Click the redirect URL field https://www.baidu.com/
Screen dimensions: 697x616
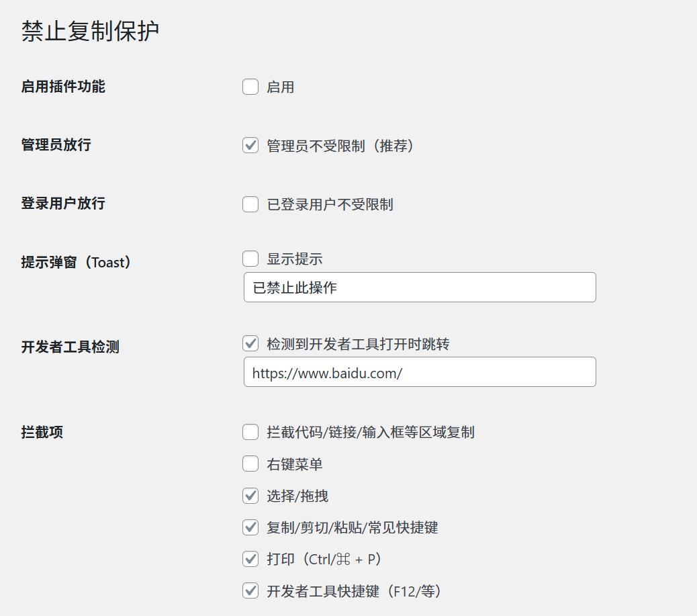tap(419, 371)
